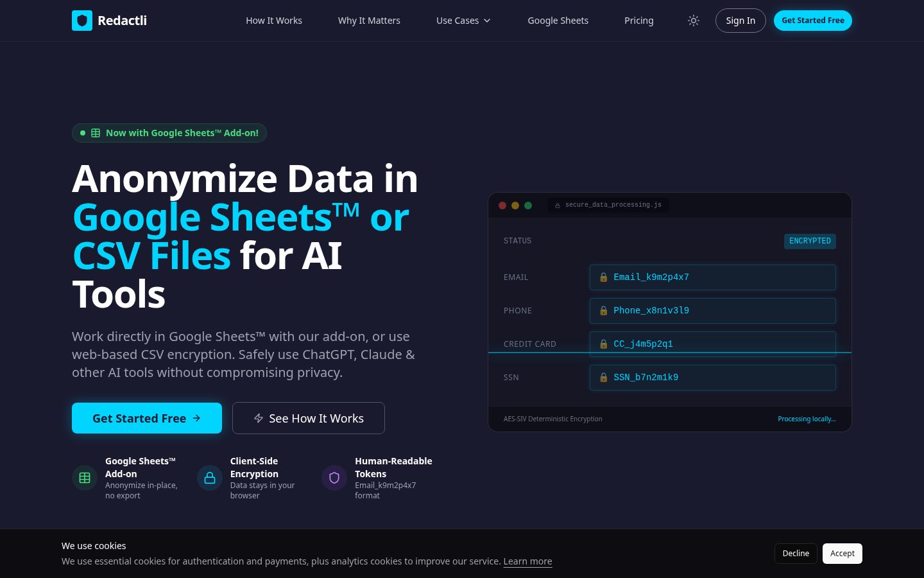Click the Client-Side Encryption heading
Screen dimensions: 924x578
(255, 468)
